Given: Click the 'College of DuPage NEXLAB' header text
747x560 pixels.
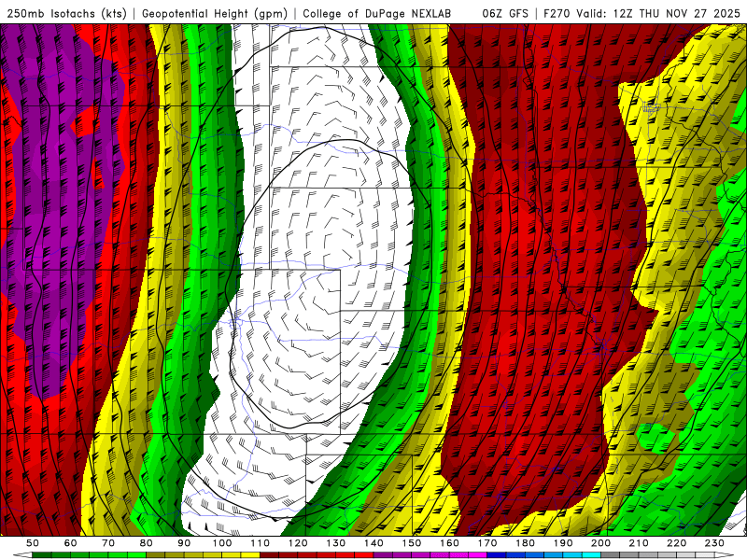Looking at the screenshot, I should (x=376, y=13).
